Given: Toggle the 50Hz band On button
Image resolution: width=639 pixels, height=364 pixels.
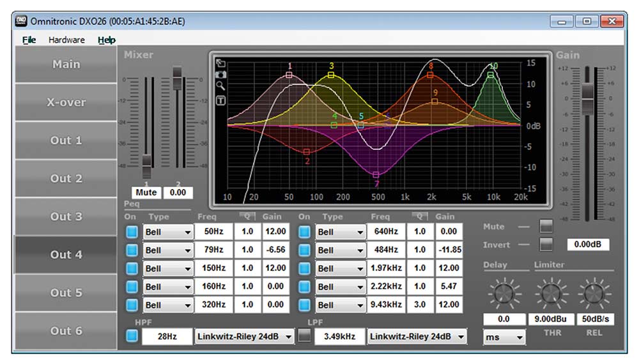Looking at the screenshot, I should (132, 232).
